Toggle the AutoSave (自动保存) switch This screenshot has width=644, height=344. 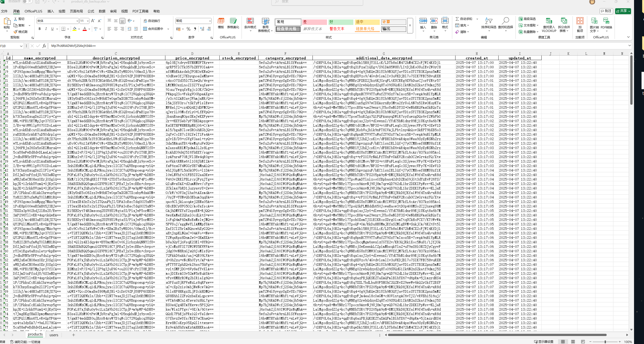[x=27, y=1]
